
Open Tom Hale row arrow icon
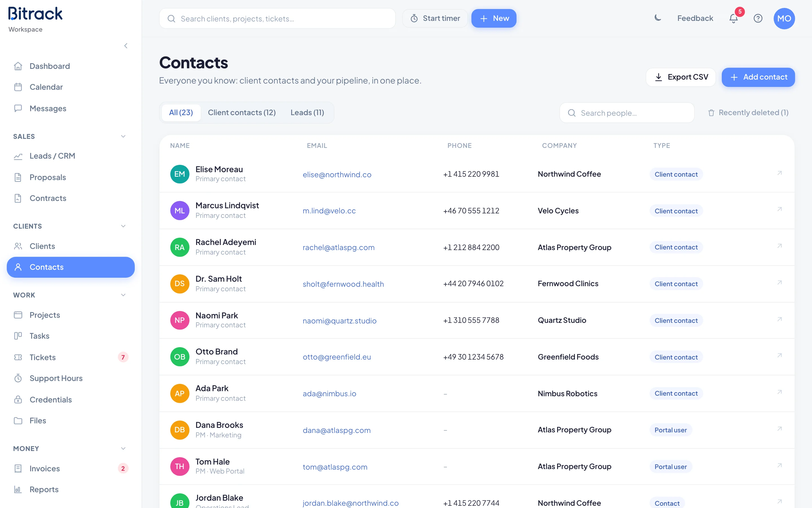pyautogui.click(x=780, y=465)
